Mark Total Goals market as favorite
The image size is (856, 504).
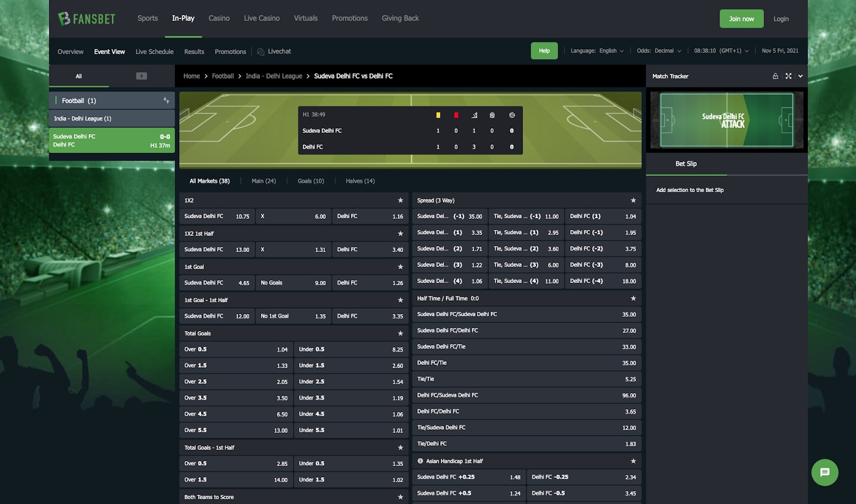(x=400, y=333)
